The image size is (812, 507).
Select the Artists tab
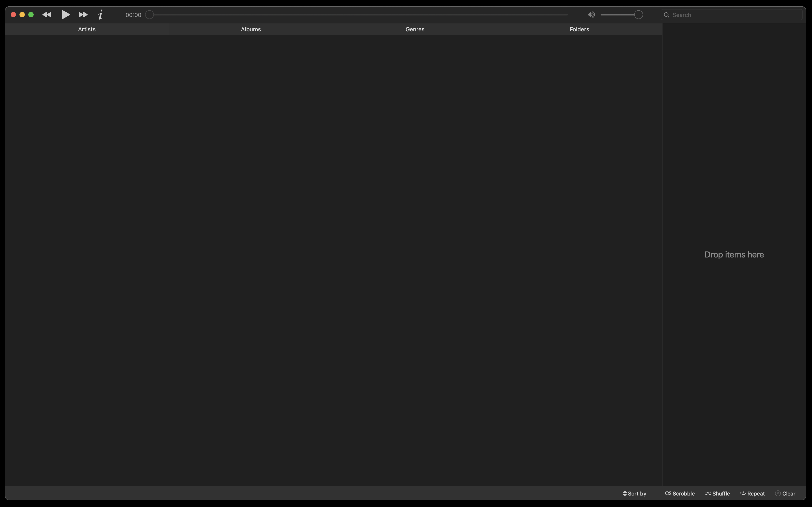[x=86, y=29]
